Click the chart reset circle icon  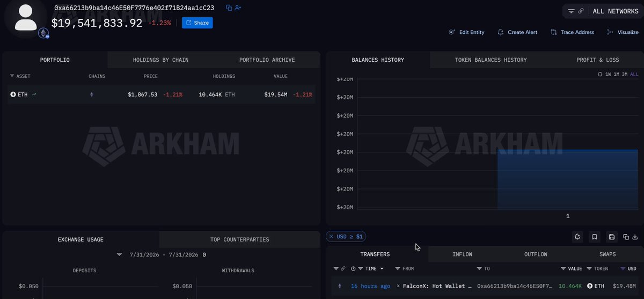point(600,74)
